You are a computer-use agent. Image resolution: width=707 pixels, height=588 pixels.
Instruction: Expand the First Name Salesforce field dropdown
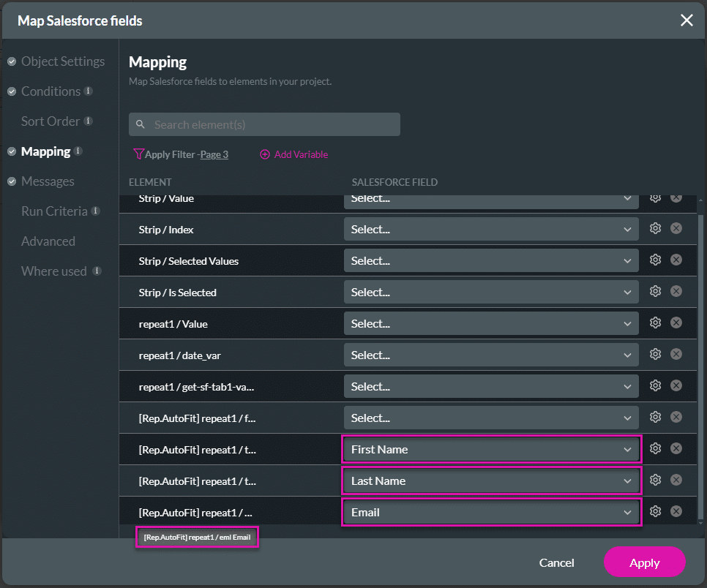[491, 450]
